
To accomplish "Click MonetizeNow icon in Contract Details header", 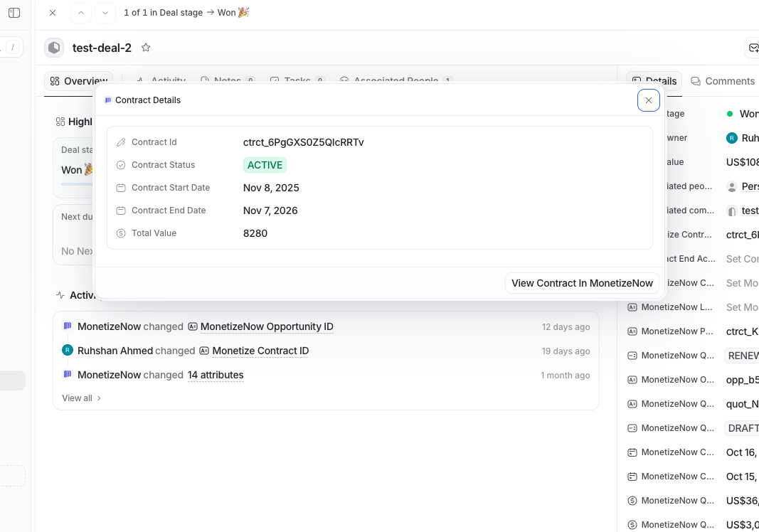I will (108, 100).
